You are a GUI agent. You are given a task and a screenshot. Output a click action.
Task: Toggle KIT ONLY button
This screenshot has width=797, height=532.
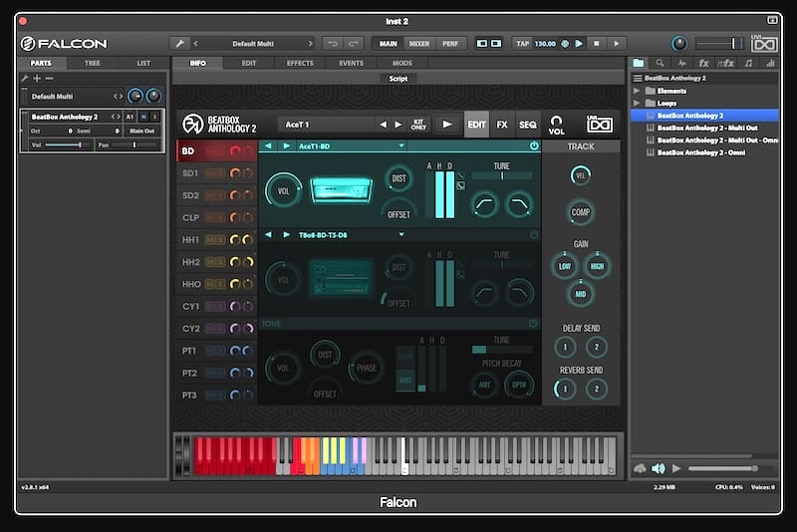pyautogui.click(x=418, y=125)
